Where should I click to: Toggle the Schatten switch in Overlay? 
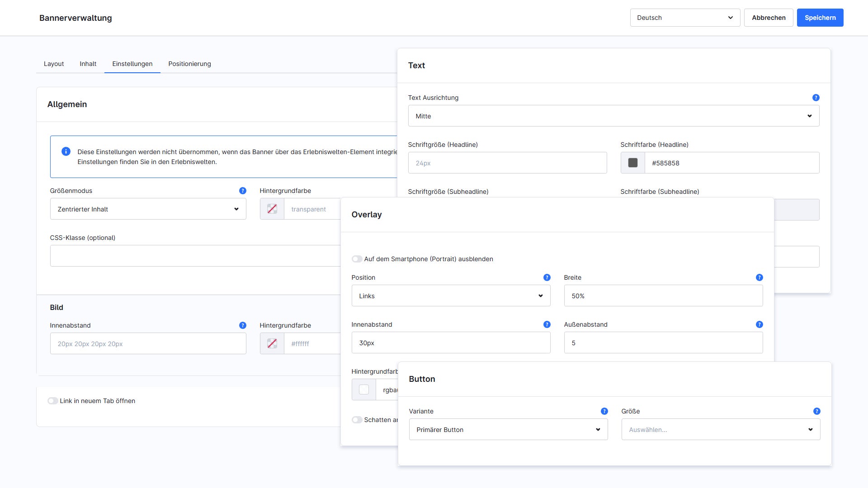(x=357, y=420)
